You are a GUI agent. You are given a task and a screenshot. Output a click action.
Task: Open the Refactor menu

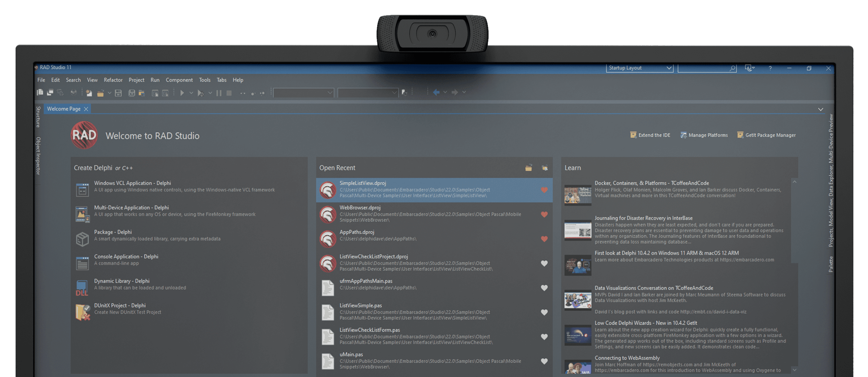pyautogui.click(x=113, y=80)
